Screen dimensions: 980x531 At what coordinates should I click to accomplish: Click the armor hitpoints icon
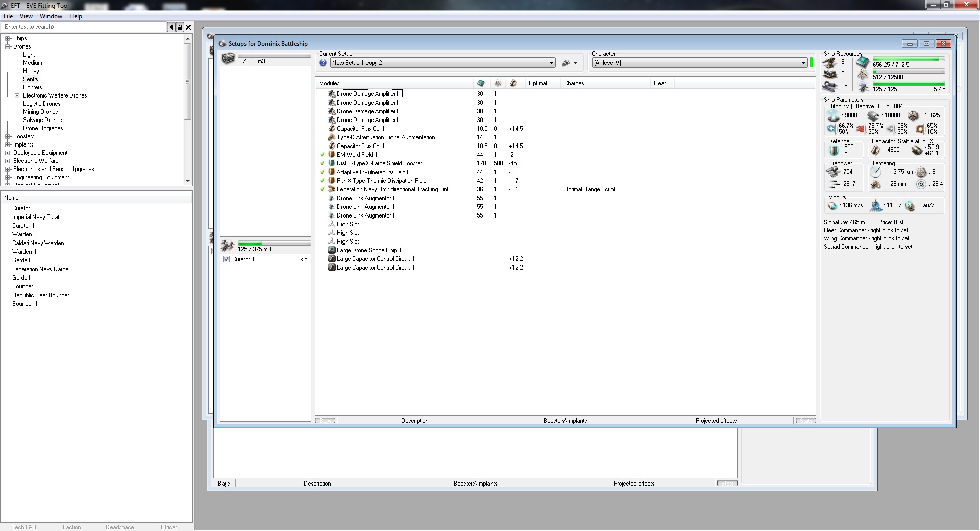873,115
